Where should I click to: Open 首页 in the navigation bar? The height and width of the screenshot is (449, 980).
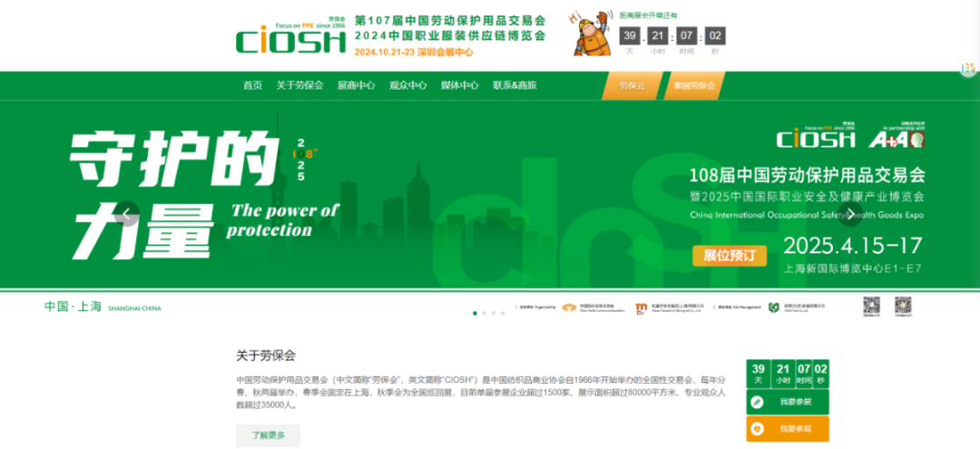(x=252, y=85)
